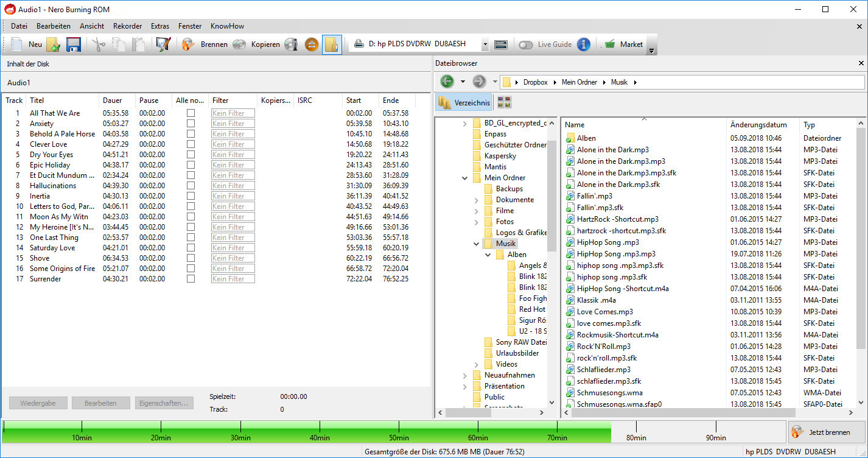The image size is (868, 458).
Task: Open compilation info checkmark icon
Action: (163, 44)
